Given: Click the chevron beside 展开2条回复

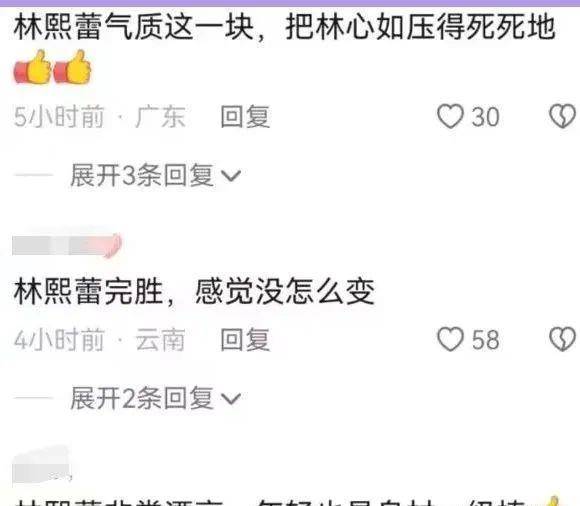Looking at the screenshot, I should pyautogui.click(x=231, y=399).
